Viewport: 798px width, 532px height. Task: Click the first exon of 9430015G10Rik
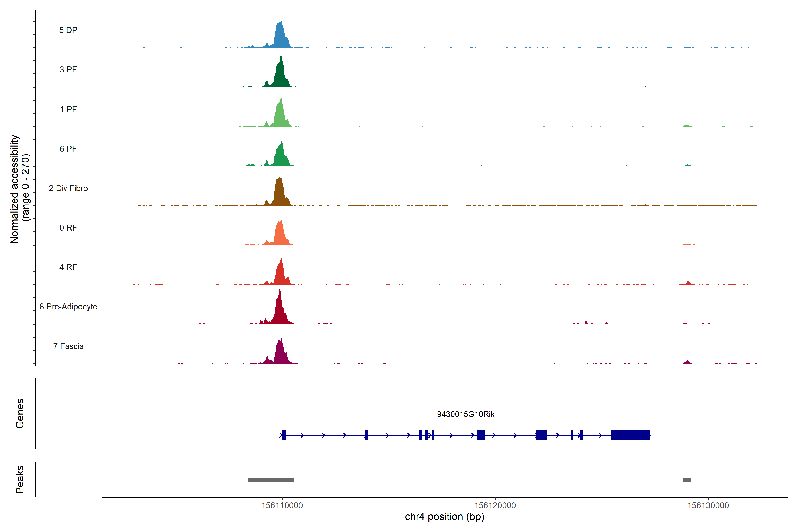click(284, 435)
